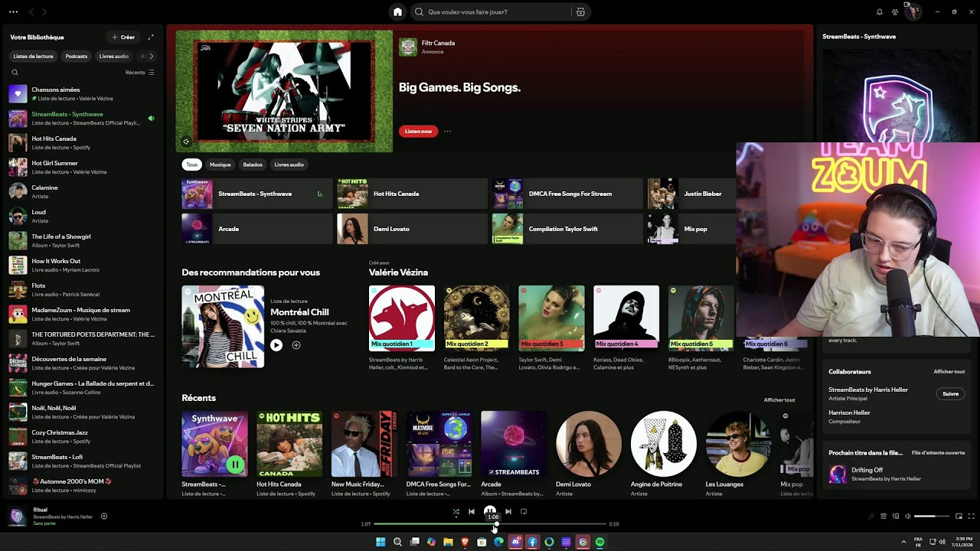Open the 'Compilation Taylor Swift' tile
The image size is (980, 551).
click(567, 229)
